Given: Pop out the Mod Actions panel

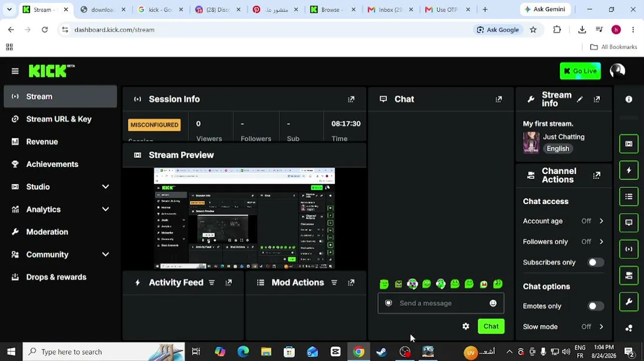Looking at the screenshot, I should 351,283.
